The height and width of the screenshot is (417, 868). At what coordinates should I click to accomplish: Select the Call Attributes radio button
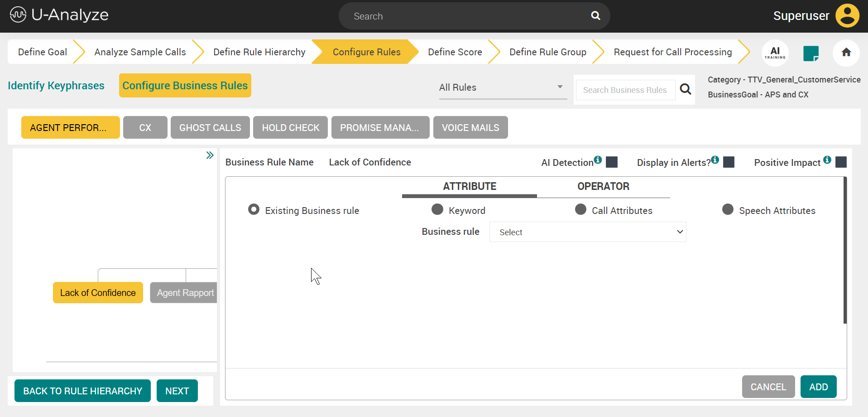pyautogui.click(x=580, y=209)
